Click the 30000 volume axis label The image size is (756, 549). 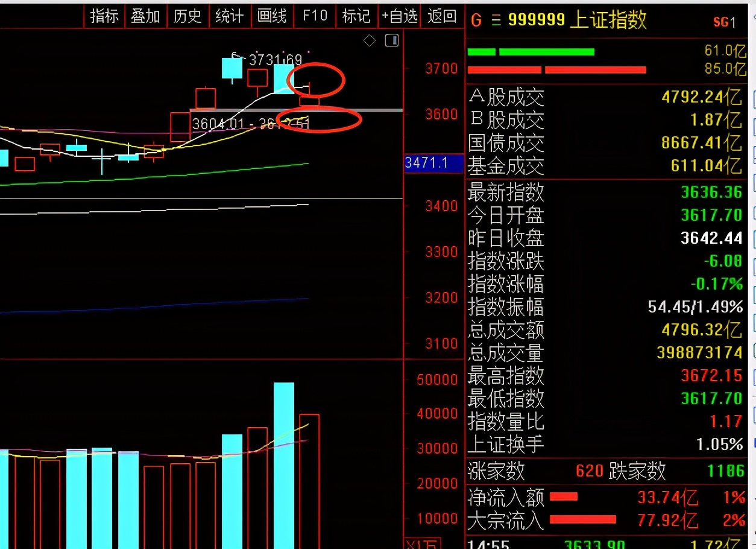tap(437, 449)
